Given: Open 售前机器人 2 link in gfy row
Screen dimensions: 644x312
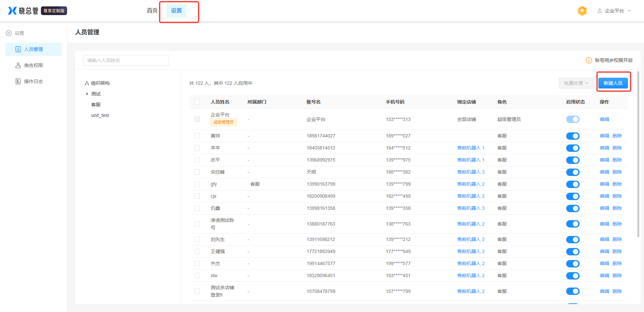Looking at the screenshot, I should click(471, 184).
